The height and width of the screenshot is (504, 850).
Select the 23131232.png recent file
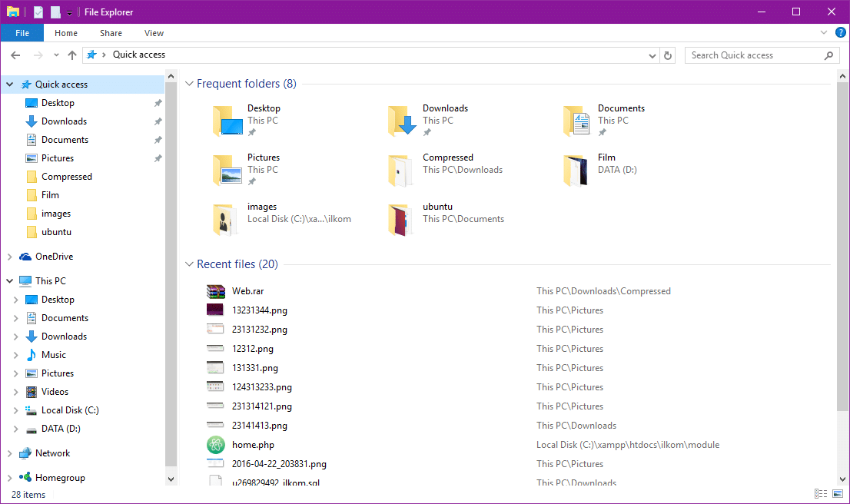click(260, 330)
